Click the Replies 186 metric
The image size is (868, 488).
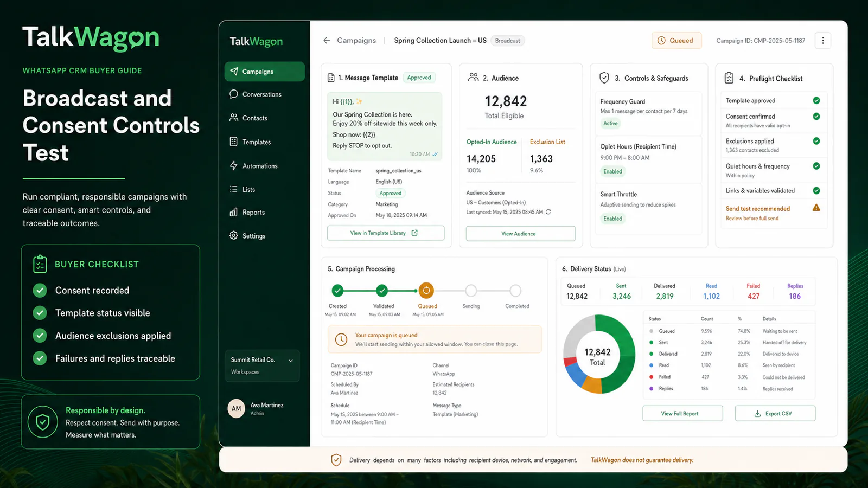pos(795,291)
